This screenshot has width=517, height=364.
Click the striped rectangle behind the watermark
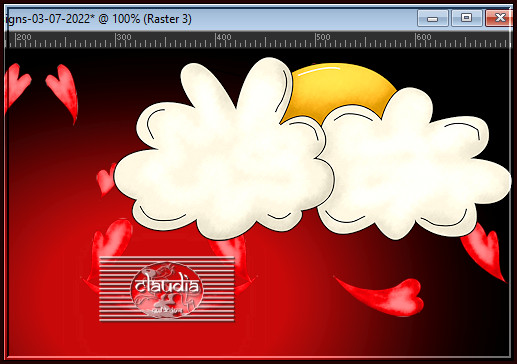167,289
